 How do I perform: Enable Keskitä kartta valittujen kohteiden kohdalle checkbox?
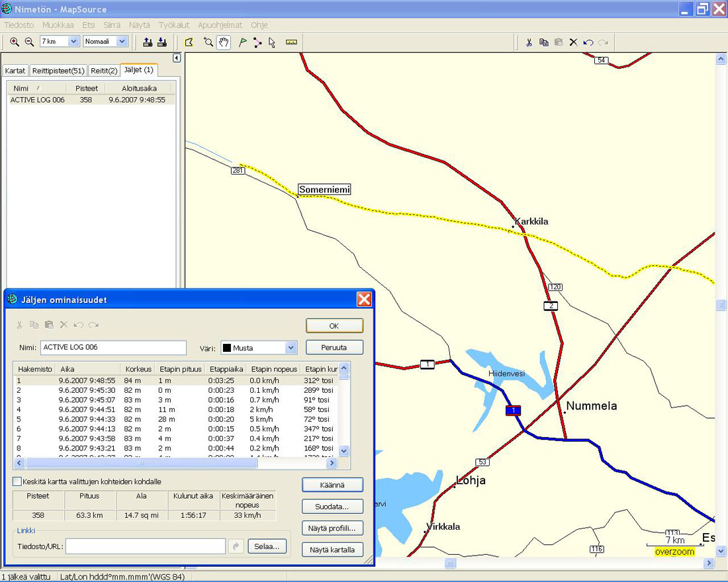point(17,481)
